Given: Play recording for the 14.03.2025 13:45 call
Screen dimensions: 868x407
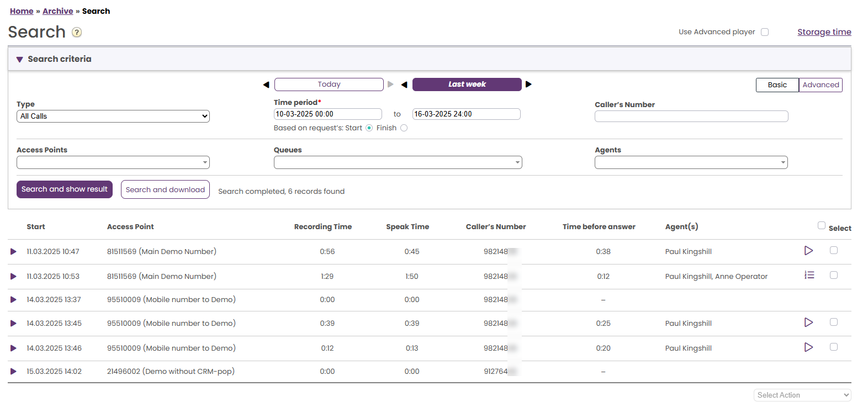Looking at the screenshot, I should [808, 323].
